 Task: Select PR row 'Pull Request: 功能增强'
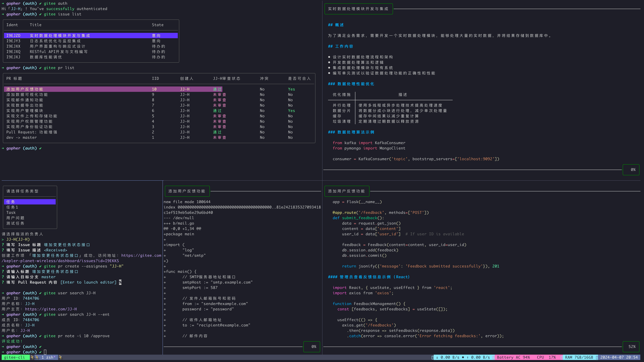coord(159,132)
